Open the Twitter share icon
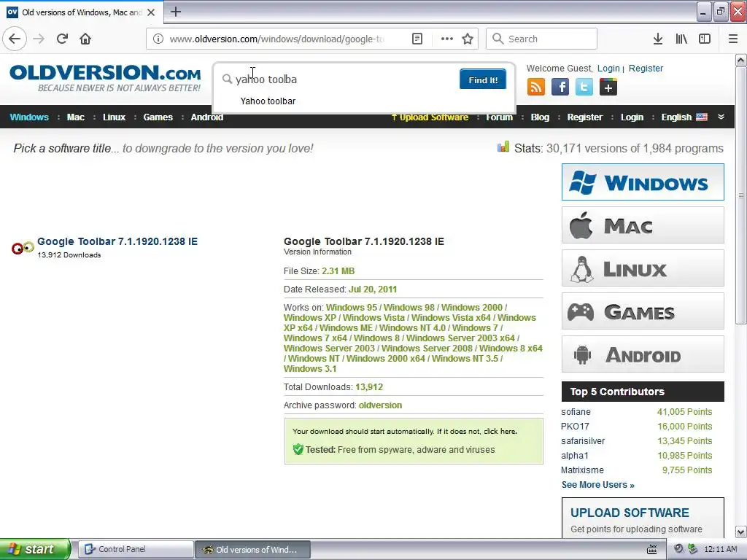747x560 pixels. (584, 87)
